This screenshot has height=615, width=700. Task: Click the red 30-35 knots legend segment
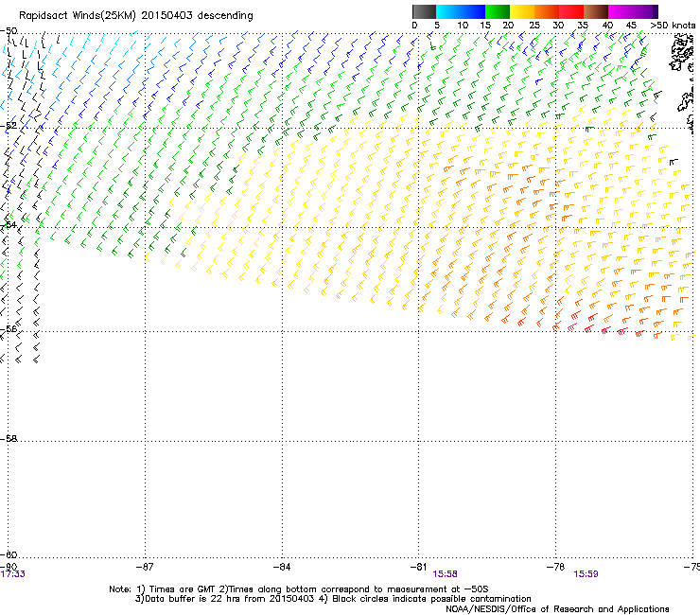(x=571, y=11)
